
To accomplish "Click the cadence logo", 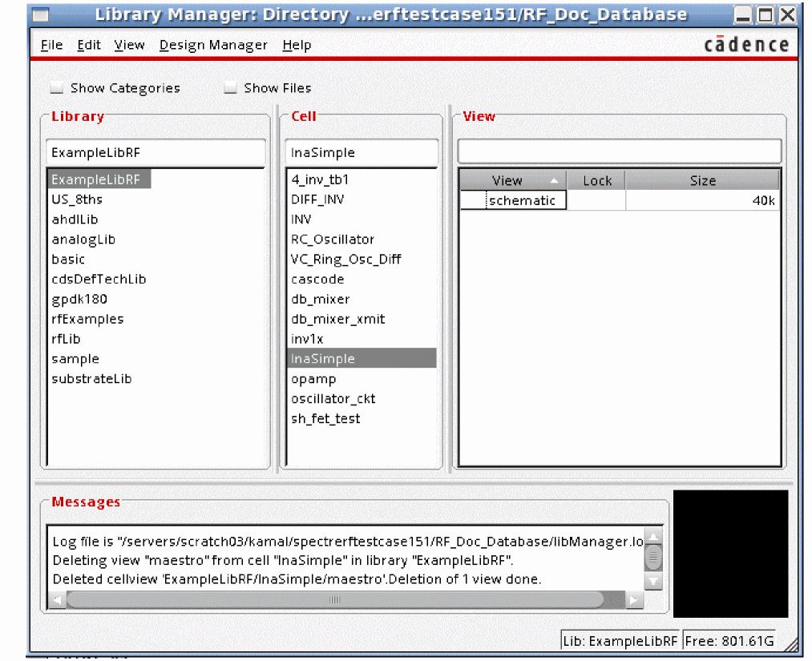I will [746, 45].
